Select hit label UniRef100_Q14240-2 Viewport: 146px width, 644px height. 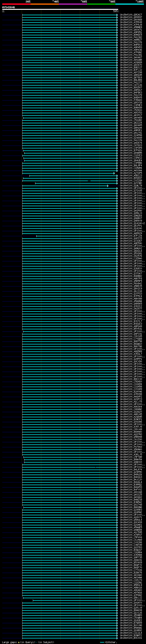pos(132,223)
